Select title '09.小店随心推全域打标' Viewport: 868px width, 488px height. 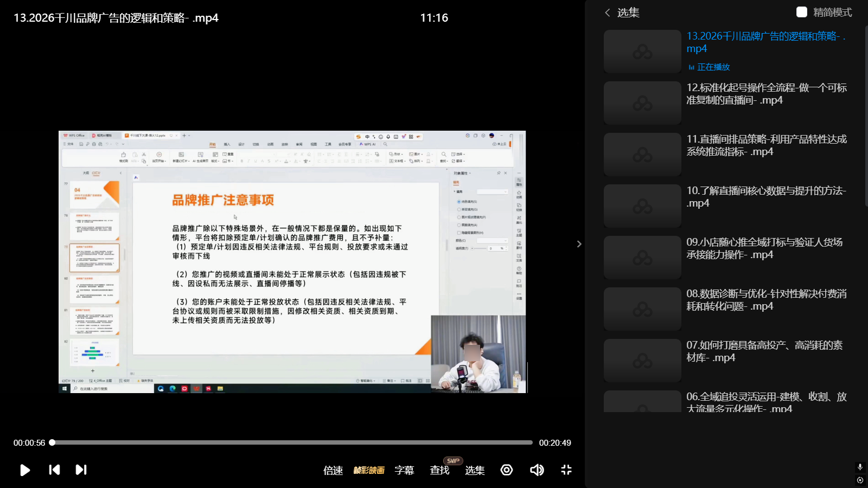click(x=764, y=248)
